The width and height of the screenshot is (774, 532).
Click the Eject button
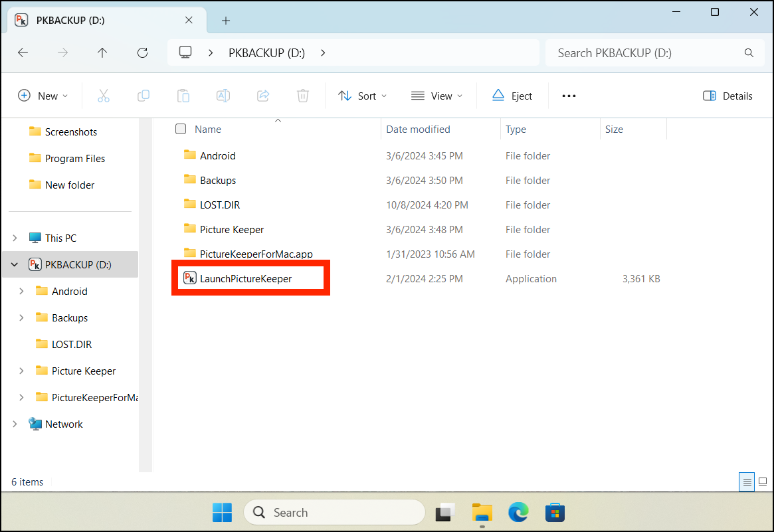pyautogui.click(x=512, y=96)
